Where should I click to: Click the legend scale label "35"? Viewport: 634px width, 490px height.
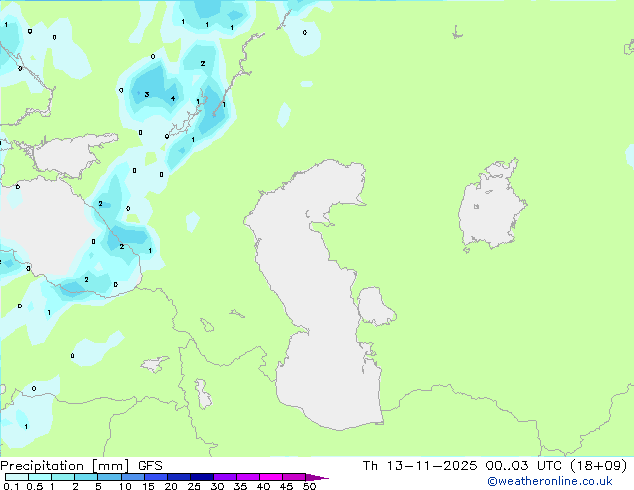tap(240, 486)
